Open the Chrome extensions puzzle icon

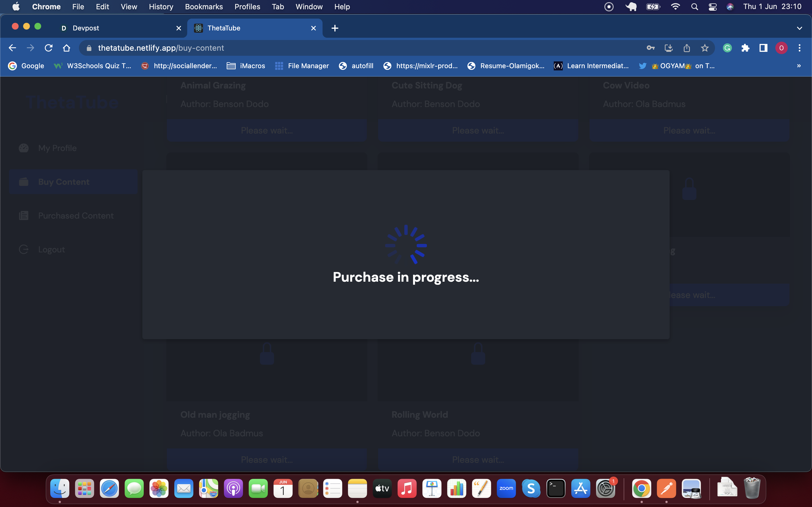click(745, 48)
